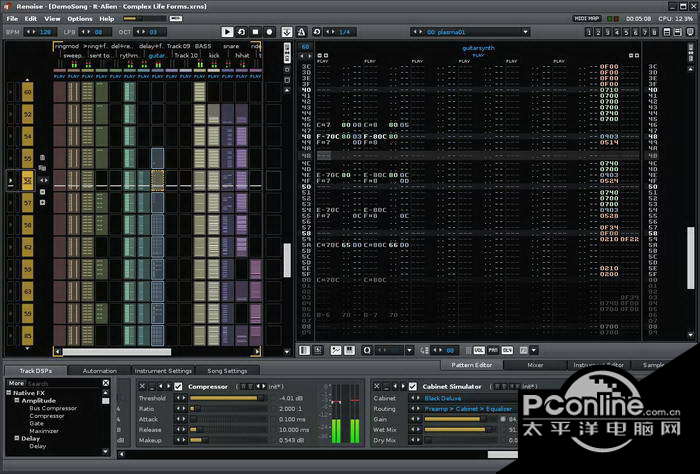Open the Edit menu

31,18
